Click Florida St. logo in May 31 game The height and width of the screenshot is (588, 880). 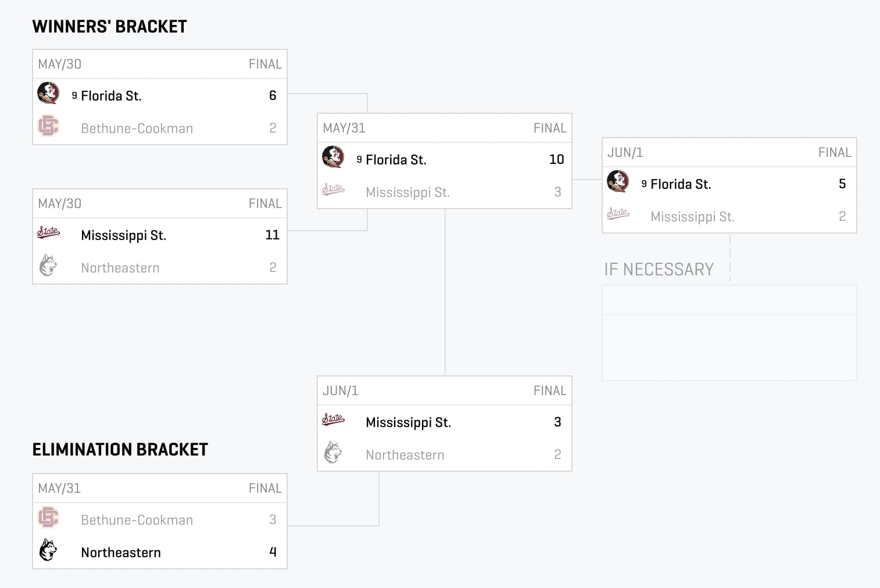tap(333, 157)
